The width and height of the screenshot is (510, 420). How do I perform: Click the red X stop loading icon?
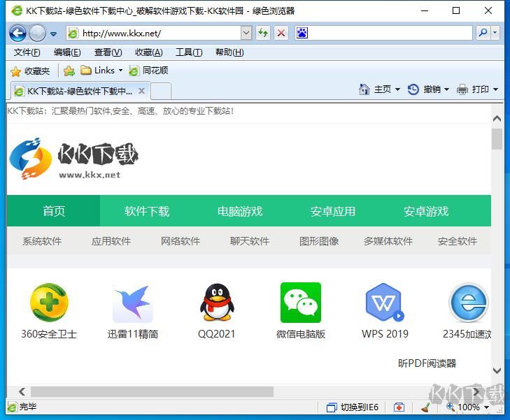click(x=281, y=33)
